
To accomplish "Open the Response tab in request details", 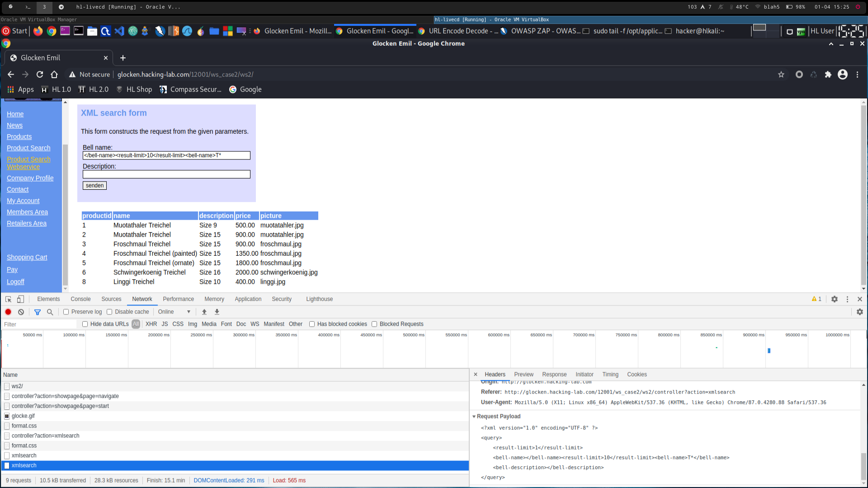I will [x=554, y=375].
